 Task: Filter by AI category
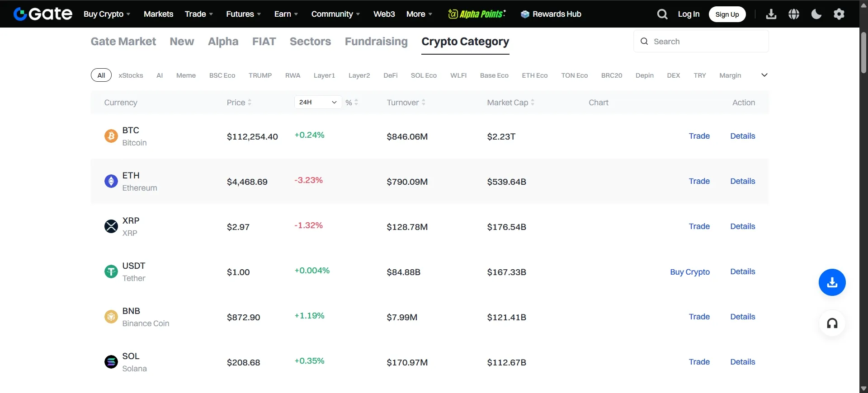(x=160, y=75)
